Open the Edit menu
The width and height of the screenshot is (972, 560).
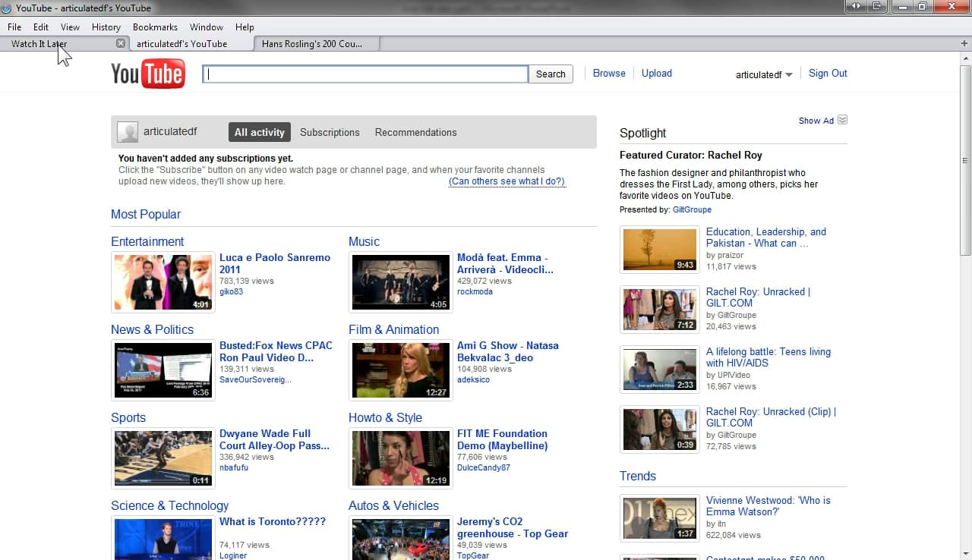click(41, 27)
